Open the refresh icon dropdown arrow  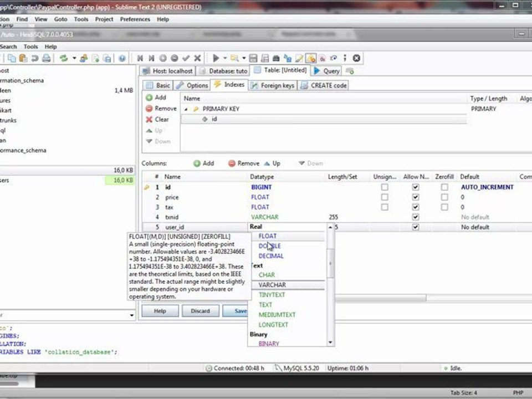74,58
